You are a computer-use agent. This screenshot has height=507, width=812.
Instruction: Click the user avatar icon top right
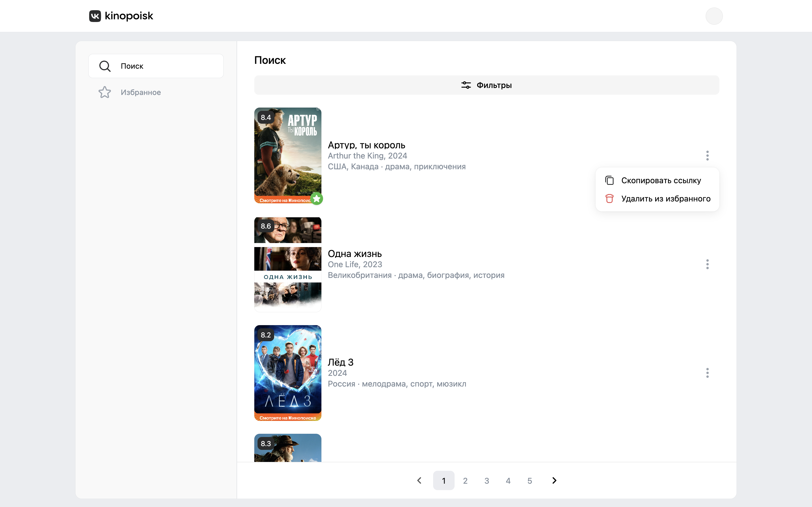pyautogui.click(x=714, y=16)
